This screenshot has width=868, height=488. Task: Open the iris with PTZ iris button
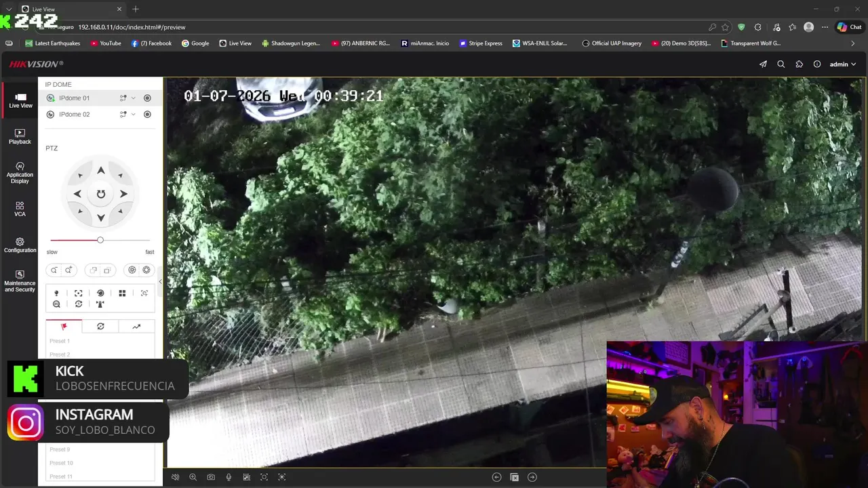pos(146,270)
